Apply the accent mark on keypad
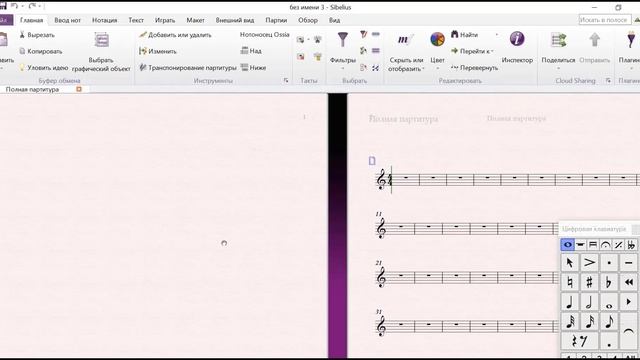This screenshot has width=640, height=360. click(x=589, y=263)
